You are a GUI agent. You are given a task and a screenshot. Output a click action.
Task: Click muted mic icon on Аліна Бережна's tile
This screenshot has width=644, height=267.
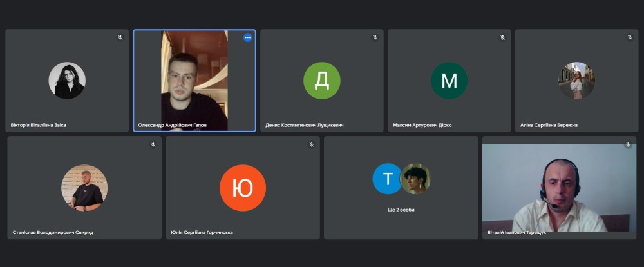pyautogui.click(x=629, y=37)
